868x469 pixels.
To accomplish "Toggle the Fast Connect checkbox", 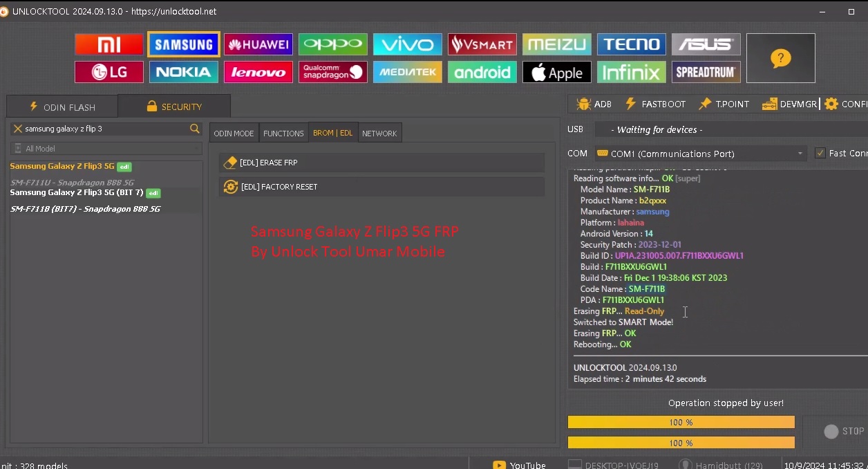I will tap(820, 154).
